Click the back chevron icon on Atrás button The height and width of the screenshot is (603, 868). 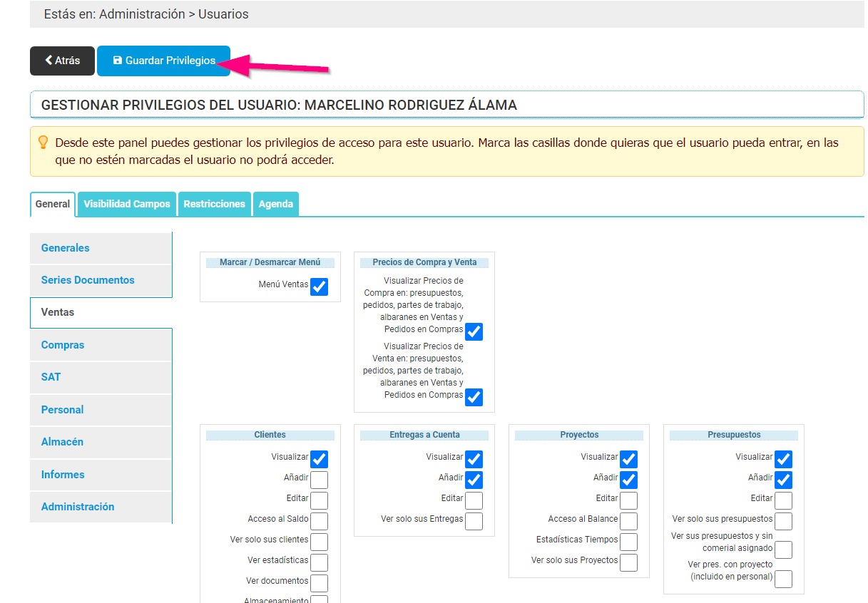48,61
